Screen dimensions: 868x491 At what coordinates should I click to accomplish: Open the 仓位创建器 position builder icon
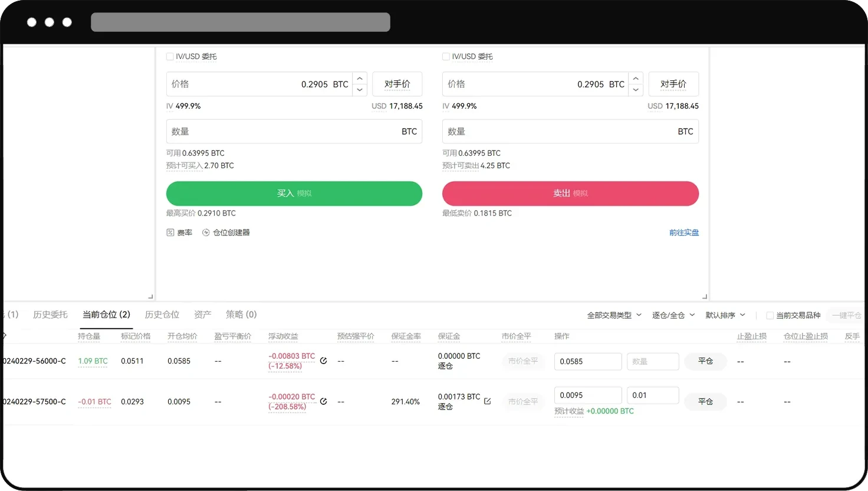(x=206, y=233)
